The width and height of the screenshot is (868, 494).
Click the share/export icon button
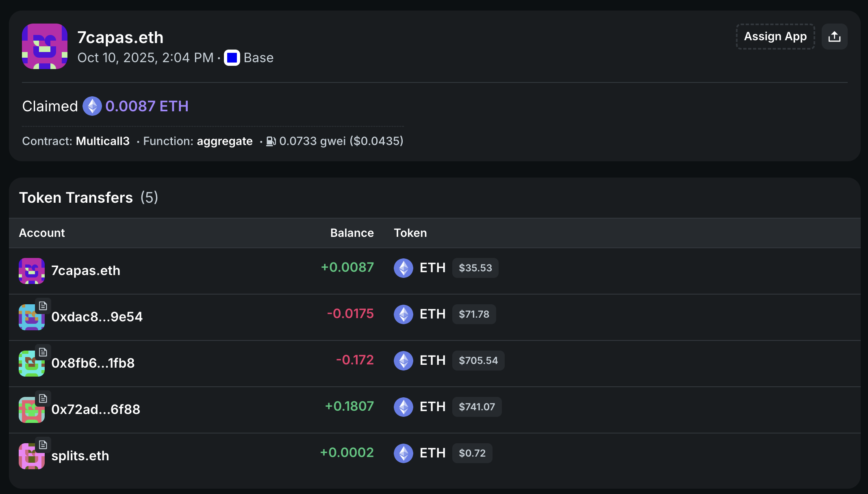point(834,37)
